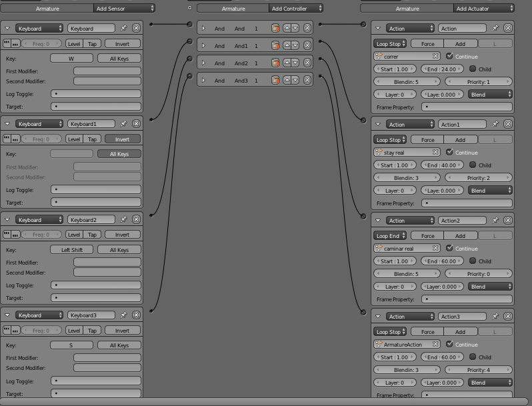Open the Add Actuator dropdown

coord(484,8)
